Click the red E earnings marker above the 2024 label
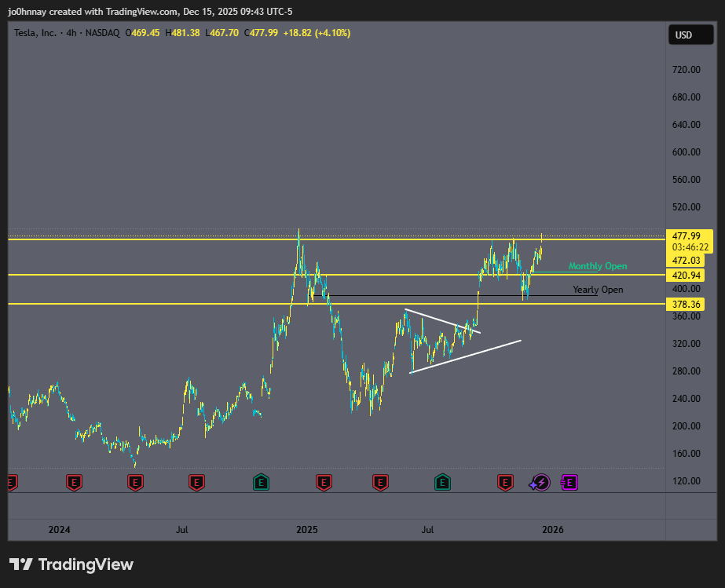The height and width of the screenshot is (588, 725). coord(74,483)
